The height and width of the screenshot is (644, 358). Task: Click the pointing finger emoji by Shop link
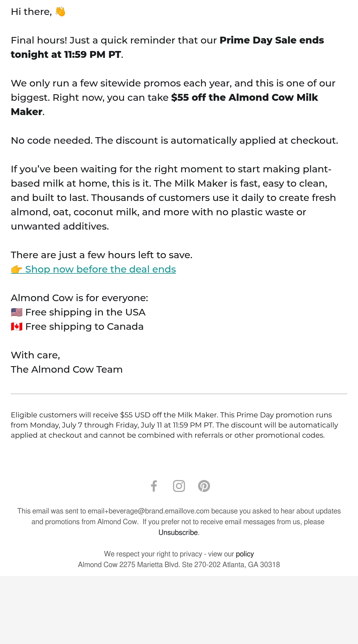[x=16, y=269]
